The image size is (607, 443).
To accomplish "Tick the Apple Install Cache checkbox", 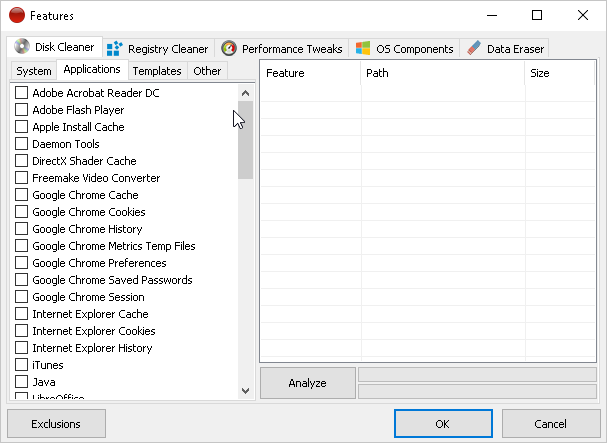I will (21, 127).
